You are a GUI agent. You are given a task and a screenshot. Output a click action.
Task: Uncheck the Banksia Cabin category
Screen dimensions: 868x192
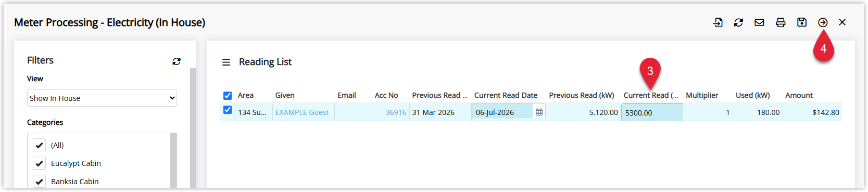click(39, 181)
